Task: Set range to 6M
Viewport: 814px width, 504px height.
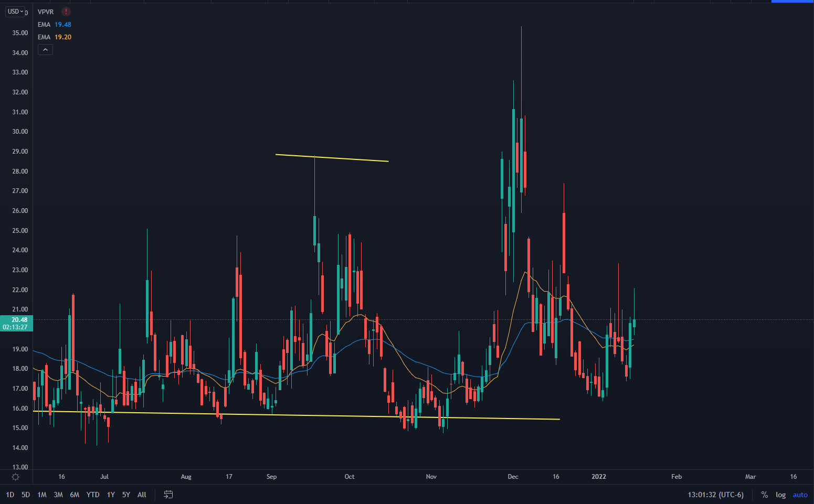Action: pyautogui.click(x=75, y=495)
